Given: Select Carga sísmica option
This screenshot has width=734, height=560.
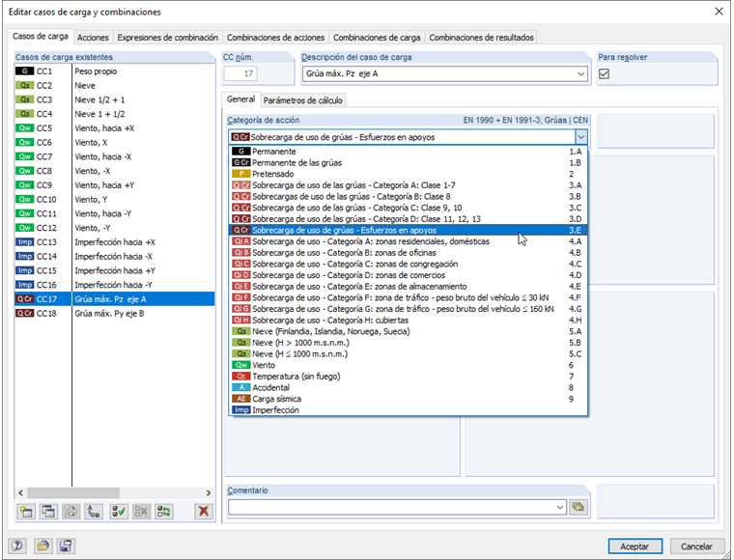Looking at the screenshot, I should click(409, 399).
